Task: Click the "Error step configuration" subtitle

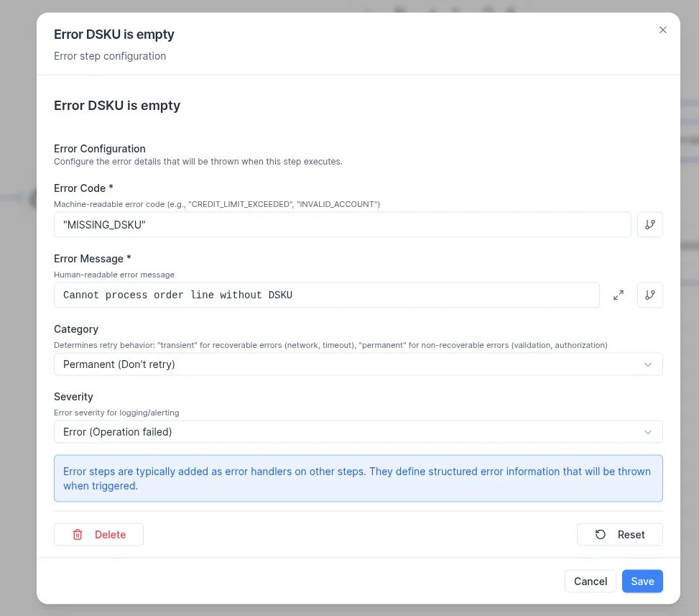Action: 110,56
